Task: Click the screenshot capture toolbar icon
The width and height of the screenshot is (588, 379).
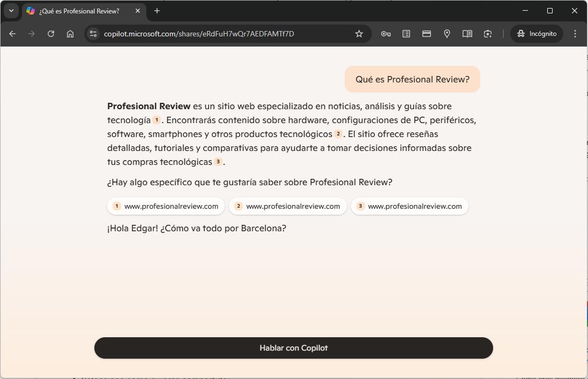Action: point(488,34)
